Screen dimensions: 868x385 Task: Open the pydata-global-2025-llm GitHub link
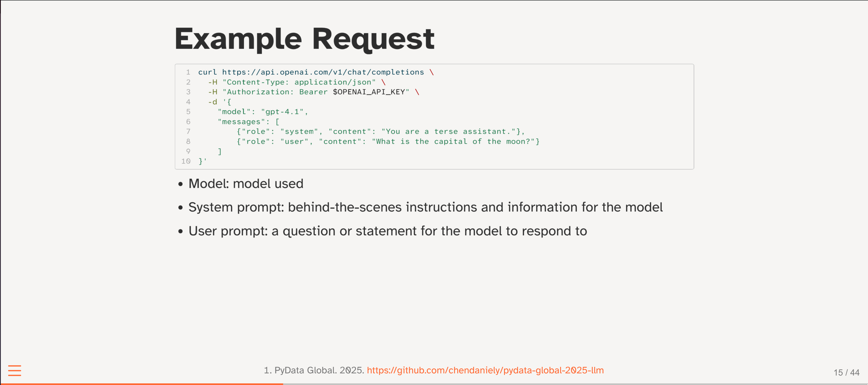(x=485, y=370)
